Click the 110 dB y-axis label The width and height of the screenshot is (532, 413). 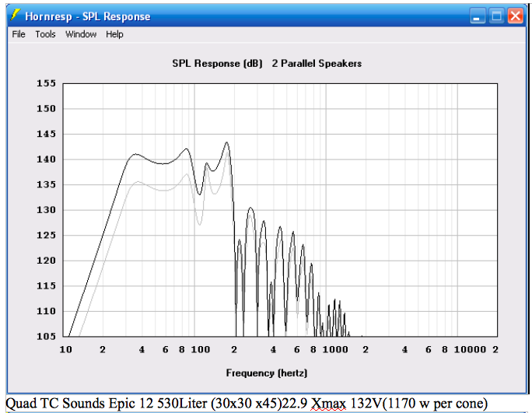click(x=46, y=311)
